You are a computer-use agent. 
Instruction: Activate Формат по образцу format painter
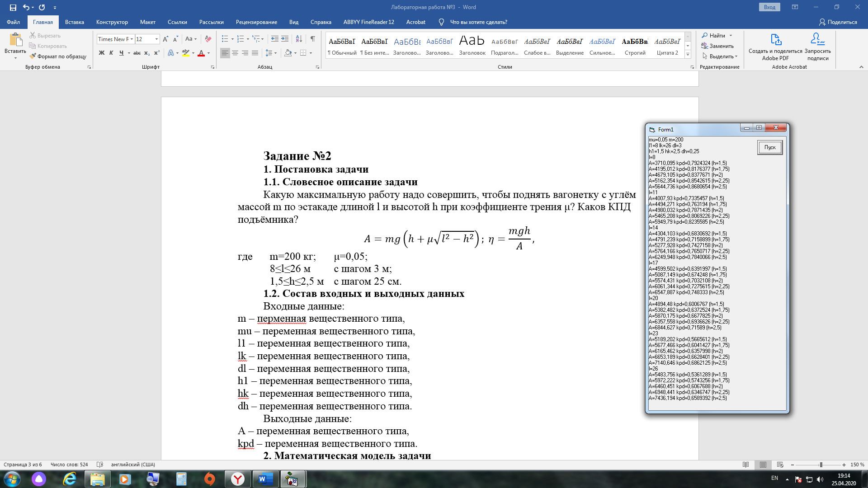58,56
